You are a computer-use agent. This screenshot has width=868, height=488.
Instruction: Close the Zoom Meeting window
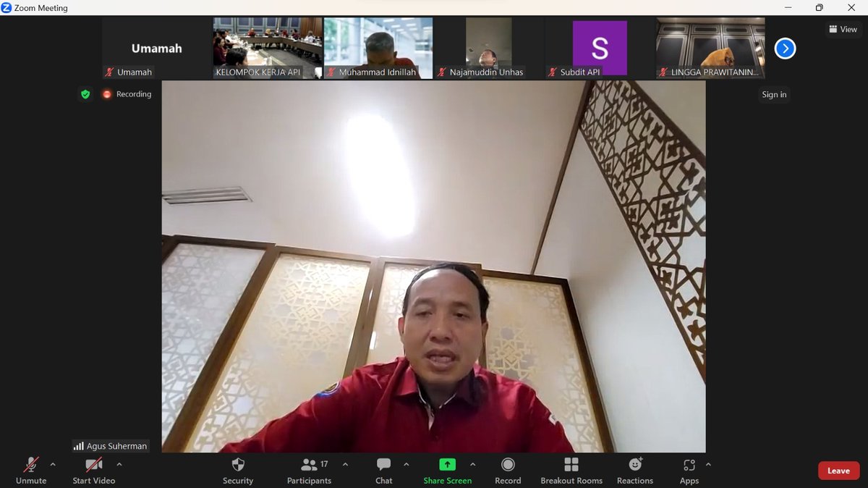[851, 8]
